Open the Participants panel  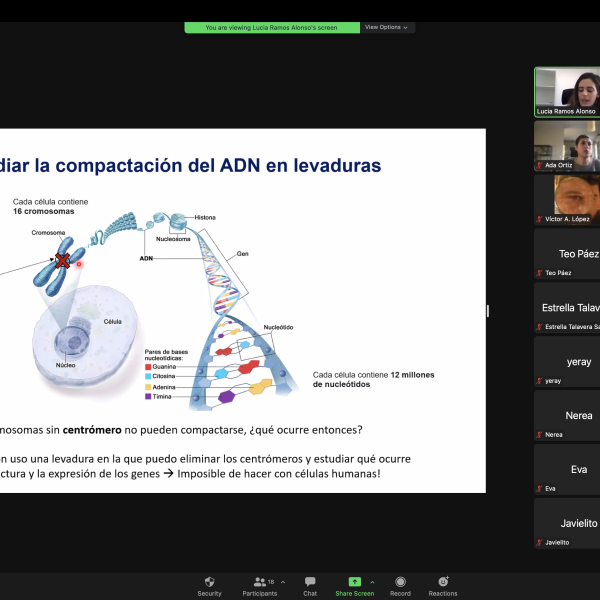pyautogui.click(x=259, y=582)
